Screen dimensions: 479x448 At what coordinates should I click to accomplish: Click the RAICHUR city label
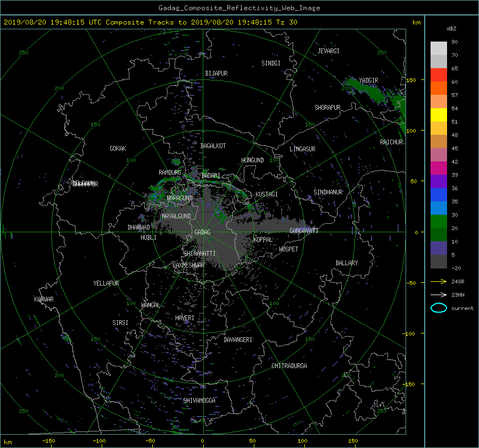pyautogui.click(x=391, y=142)
